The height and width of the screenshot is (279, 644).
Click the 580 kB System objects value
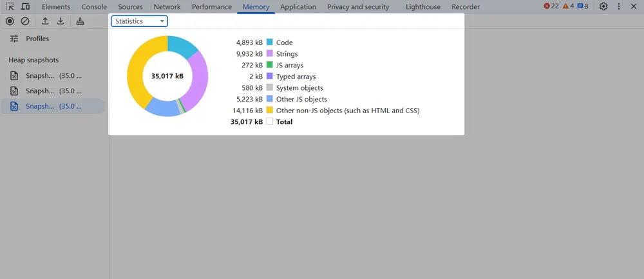point(252,87)
